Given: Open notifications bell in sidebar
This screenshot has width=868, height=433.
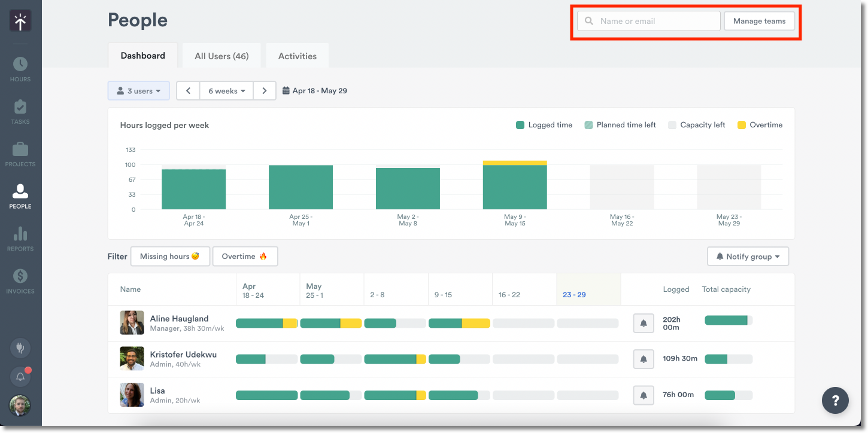Looking at the screenshot, I should (20, 377).
